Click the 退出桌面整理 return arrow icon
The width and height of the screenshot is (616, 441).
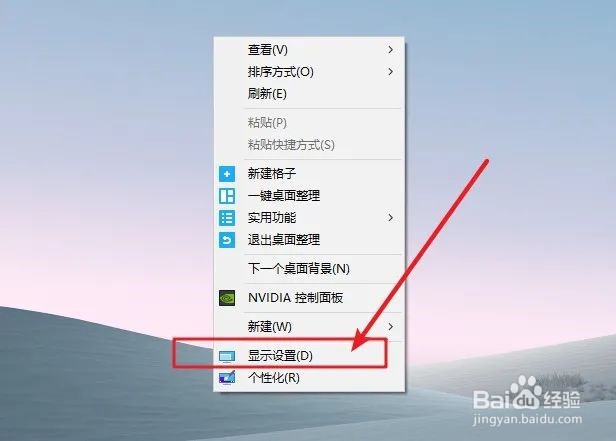227,240
